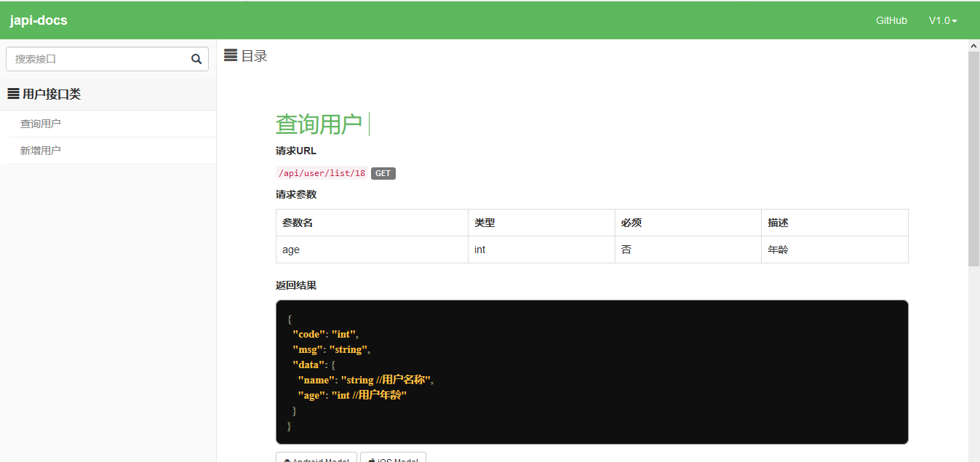
Task: Click the "msg": "string" line
Action: [x=332, y=349]
